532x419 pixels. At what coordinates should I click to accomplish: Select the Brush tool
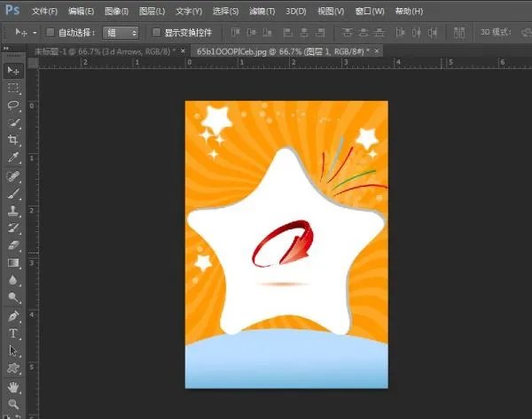[13, 194]
